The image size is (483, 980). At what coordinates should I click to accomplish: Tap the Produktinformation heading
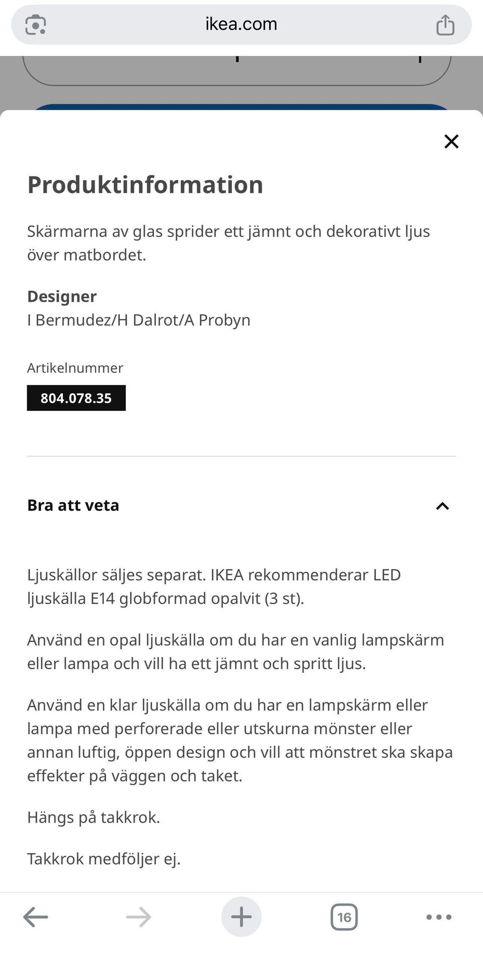click(x=145, y=185)
